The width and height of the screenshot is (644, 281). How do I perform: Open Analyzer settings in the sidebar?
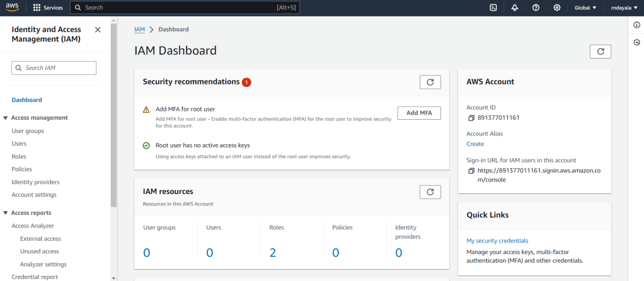pos(43,265)
